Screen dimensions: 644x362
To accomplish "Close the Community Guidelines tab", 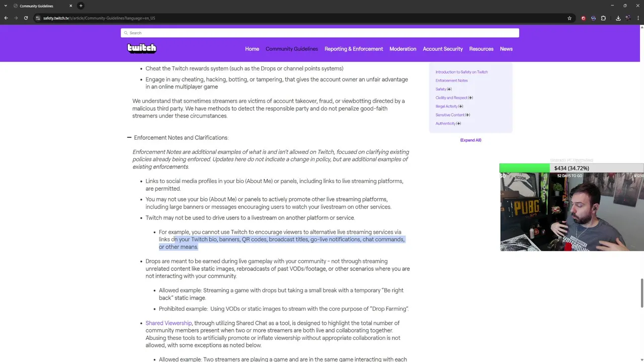I will [70, 6].
